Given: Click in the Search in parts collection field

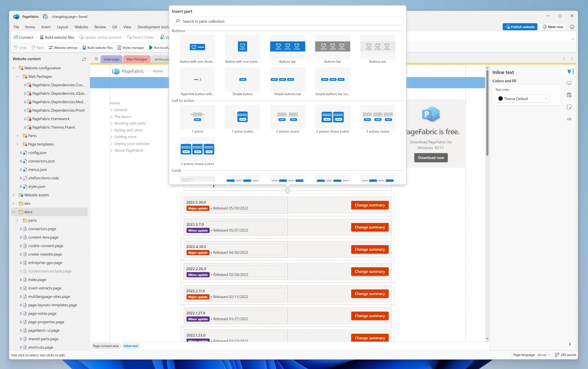Looking at the screenshot, I should pos(288,21).
